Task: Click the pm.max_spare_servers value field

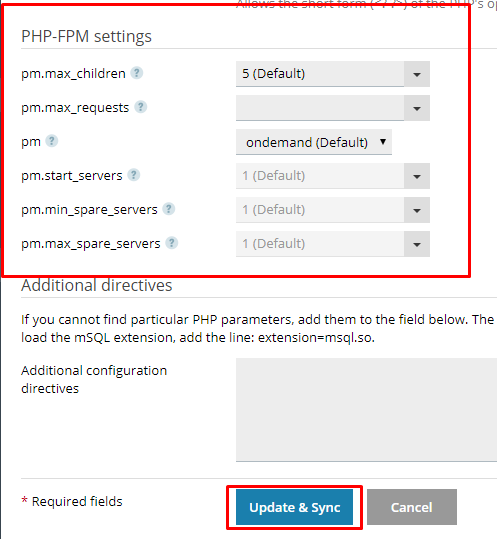Action: pos(320,244)
